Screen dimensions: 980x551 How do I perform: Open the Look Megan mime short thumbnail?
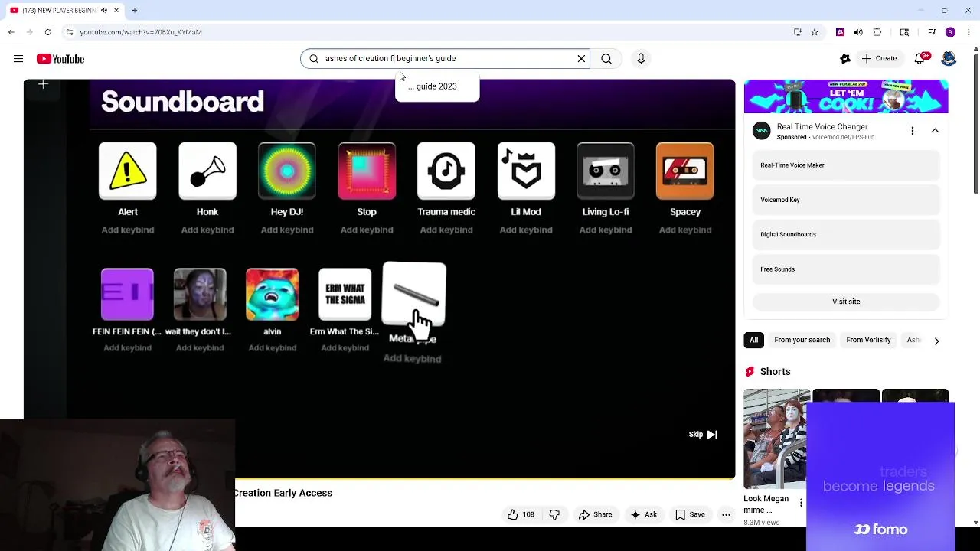776,439
